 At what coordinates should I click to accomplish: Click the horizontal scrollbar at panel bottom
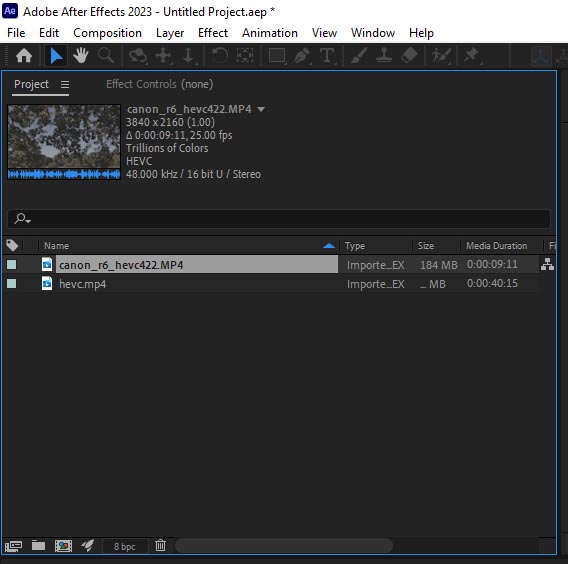[284, 545]
